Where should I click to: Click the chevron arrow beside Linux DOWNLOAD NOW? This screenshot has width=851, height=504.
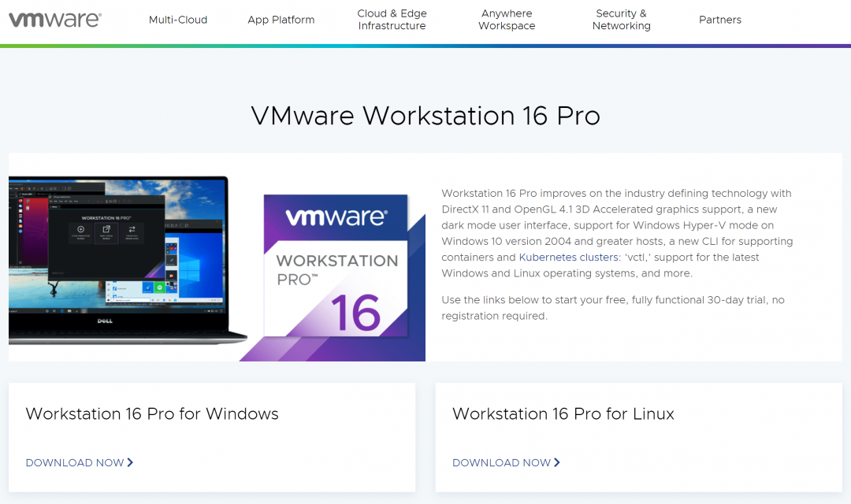557,463
